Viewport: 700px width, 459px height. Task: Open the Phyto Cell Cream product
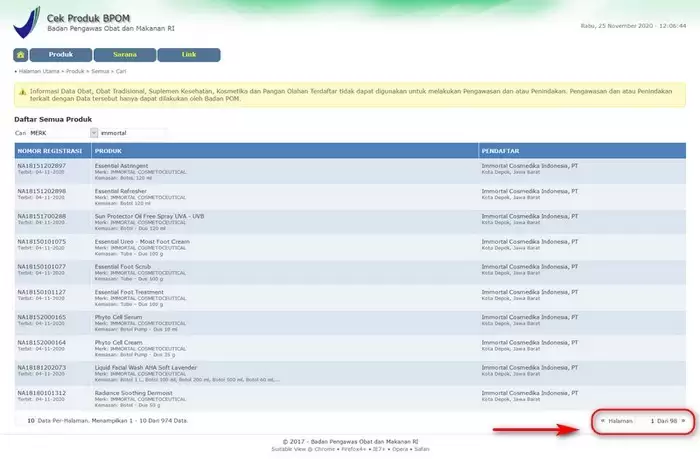coord(118,342)
